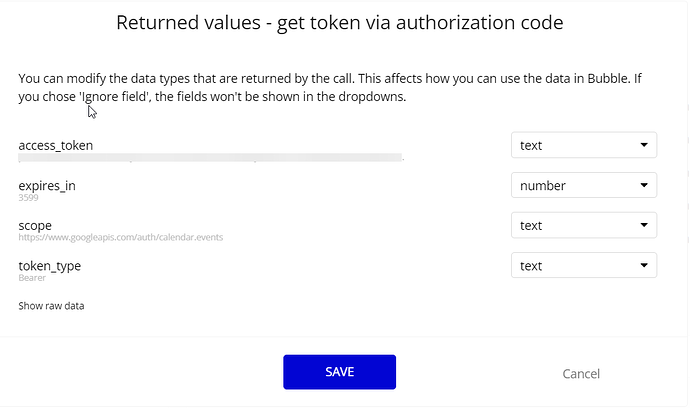Click the 3599 sample value under expires_in
This screenshot has width=690, height=408.
coord(28,197)
